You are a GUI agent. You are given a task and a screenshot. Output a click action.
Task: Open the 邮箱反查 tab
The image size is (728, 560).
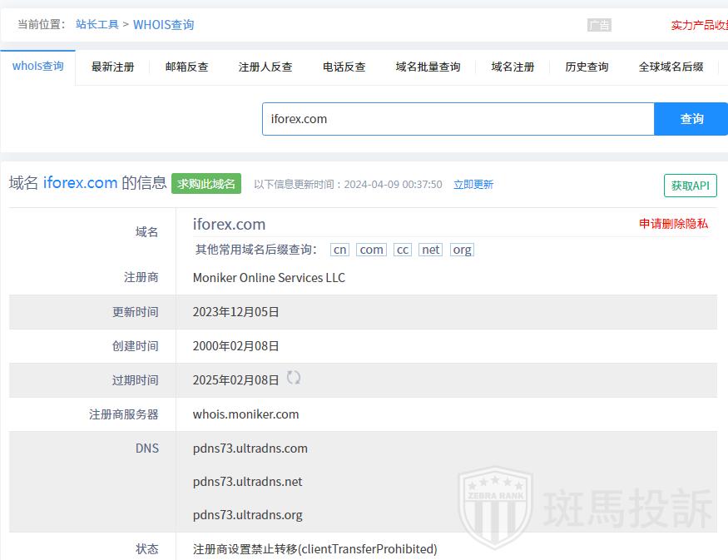pyautogui.click(x=186, y=67)
